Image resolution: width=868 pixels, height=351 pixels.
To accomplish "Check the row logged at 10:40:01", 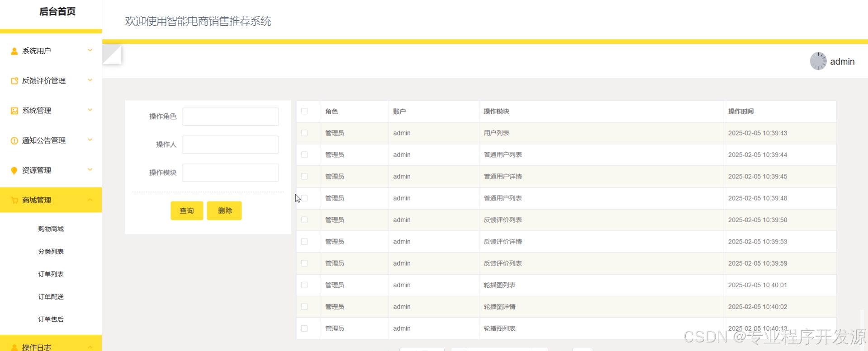I will [304, 285].
